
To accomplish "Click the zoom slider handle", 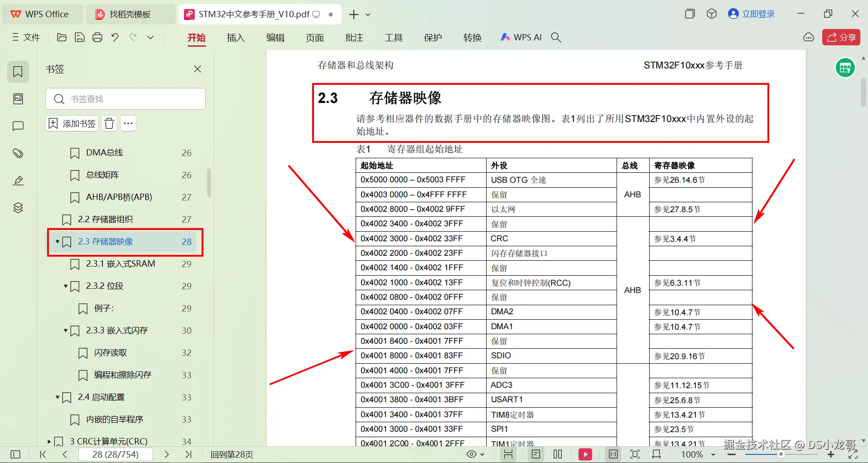I will coord(781,454).
